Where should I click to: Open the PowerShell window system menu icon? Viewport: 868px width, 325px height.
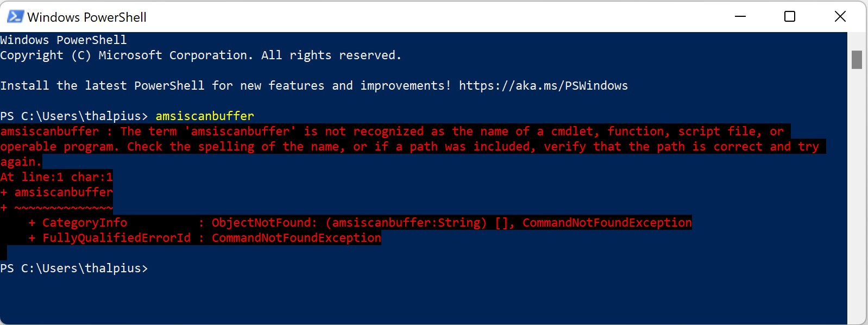(14, 16)
